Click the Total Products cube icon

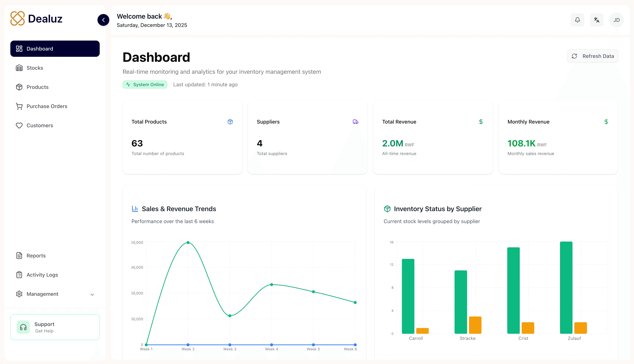(x=230, y=122)
